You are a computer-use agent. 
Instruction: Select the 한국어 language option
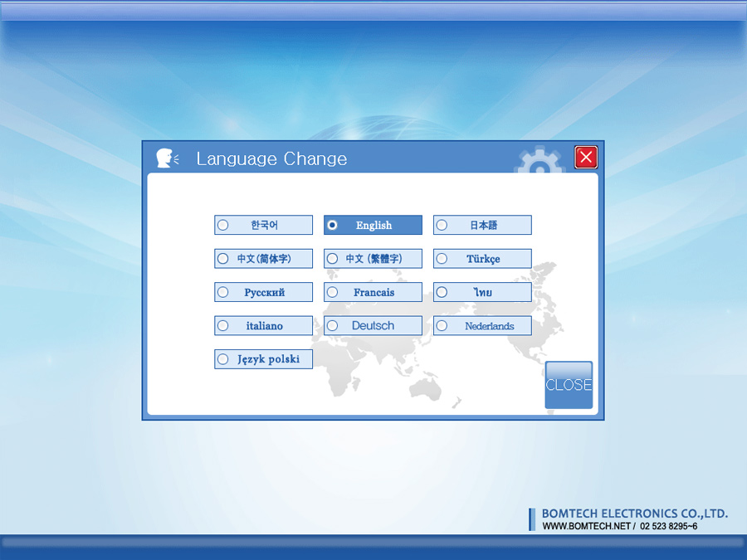coord(263,225)
